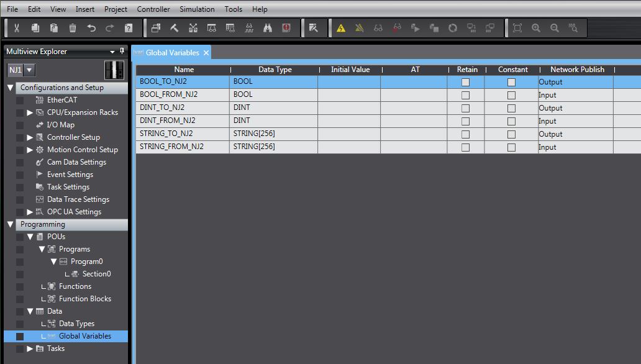Collapse Configurations and Setup section
This screenshot has height=364, width=641.
pos(11,88)
